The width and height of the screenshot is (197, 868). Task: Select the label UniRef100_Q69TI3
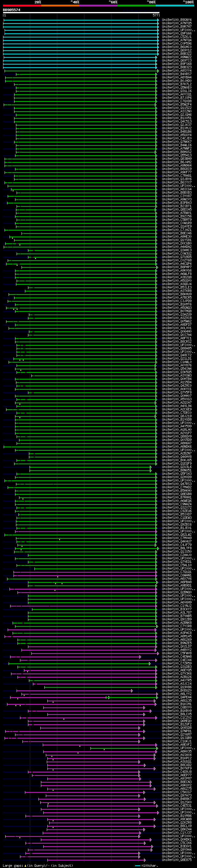176,60
